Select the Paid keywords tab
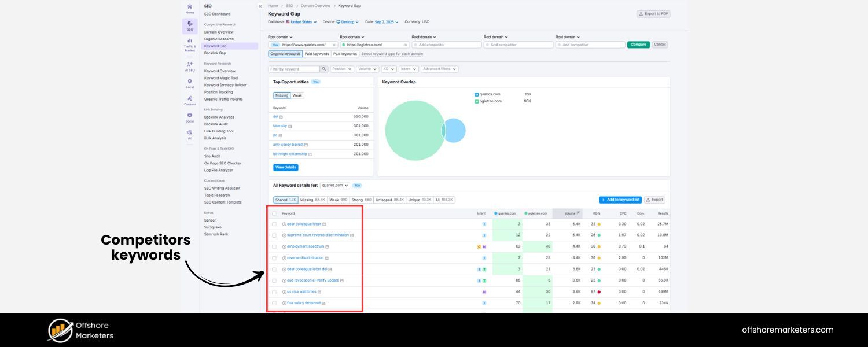The image size is (868, 347). click(x=317, y=53)
